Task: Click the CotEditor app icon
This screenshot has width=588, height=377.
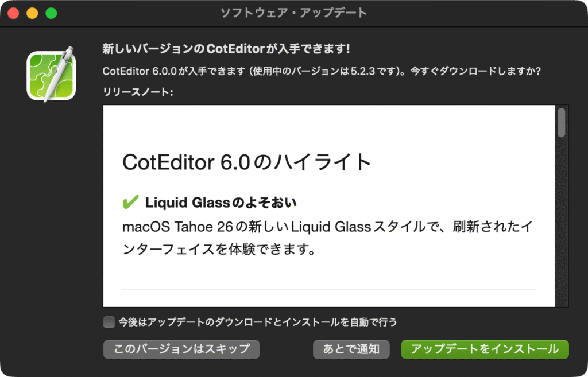Action: point(51,75)
